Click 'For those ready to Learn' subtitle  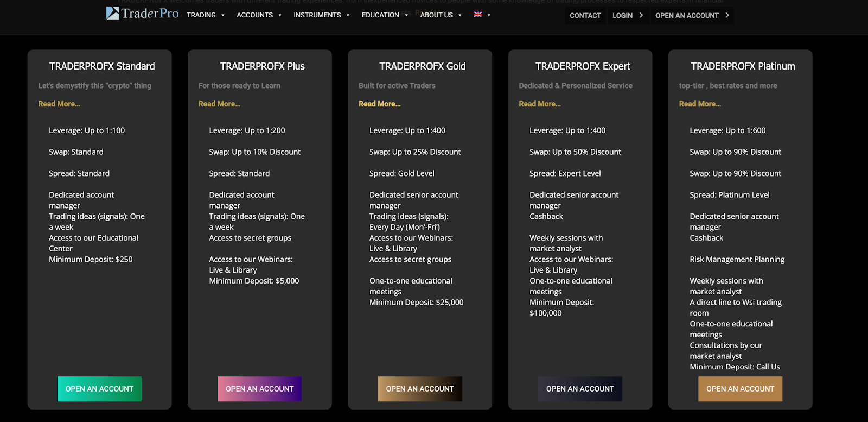tap(239, 86)
